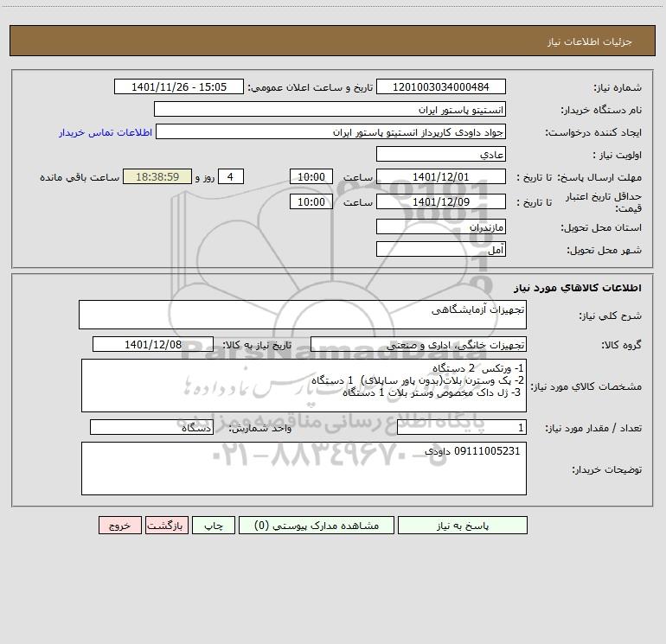Viewport: 666px width, 644px height.
Task: Click the general description field تجهیزات آزمایشگاهی
Action: (303, 315)
